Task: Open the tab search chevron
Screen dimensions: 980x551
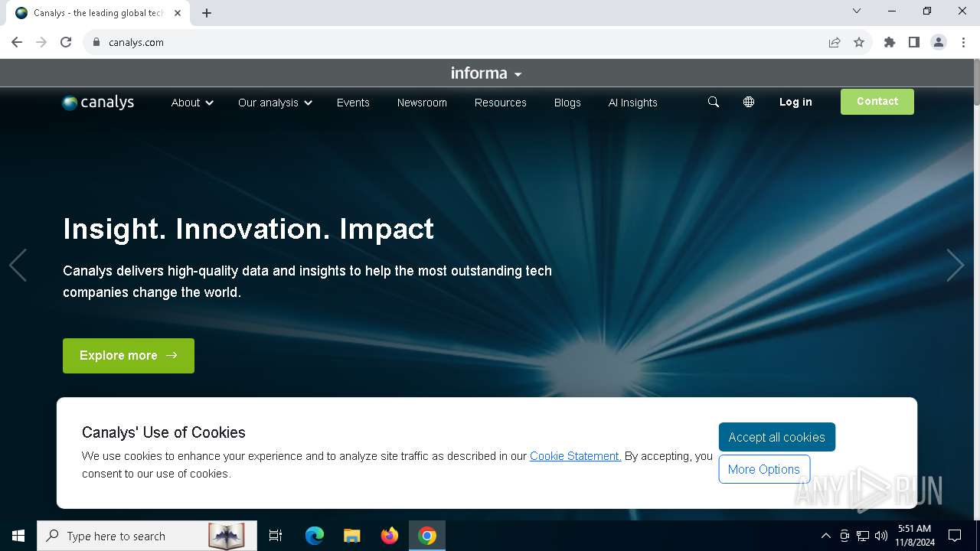Action: pos(857,11)
